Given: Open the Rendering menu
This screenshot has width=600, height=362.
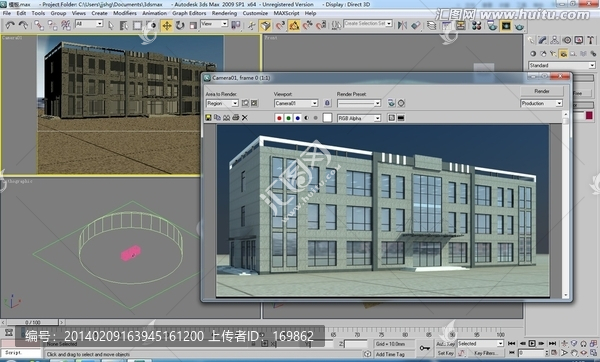Looking at the screenshot, I should click(x=224, y=13).
